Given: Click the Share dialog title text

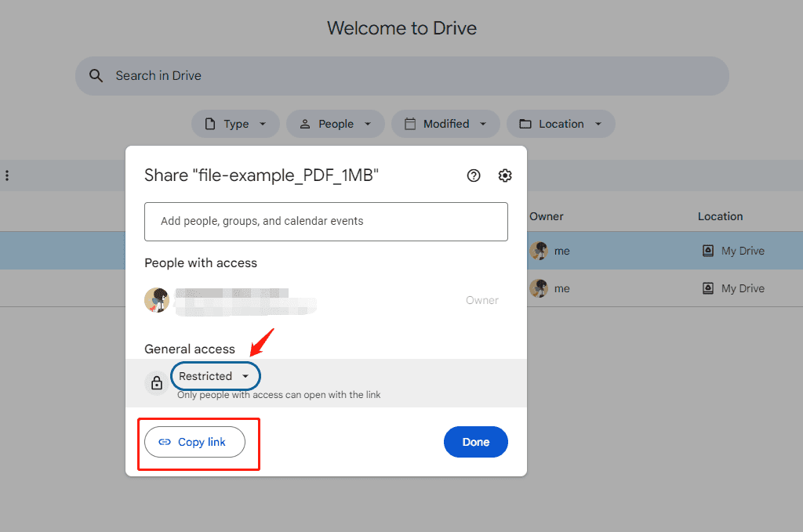Looking at the screenshot, I should (x=261, y=176).
